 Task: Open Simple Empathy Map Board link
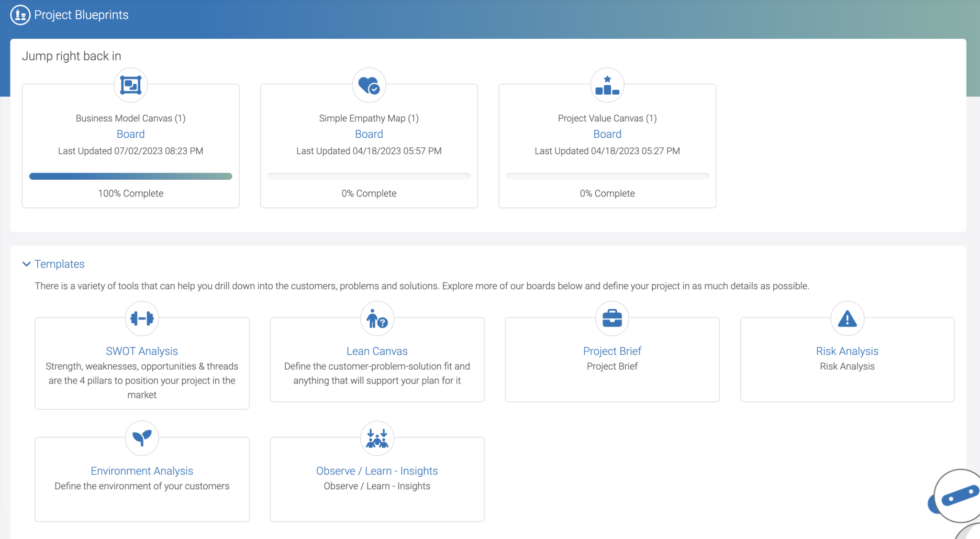369,134
